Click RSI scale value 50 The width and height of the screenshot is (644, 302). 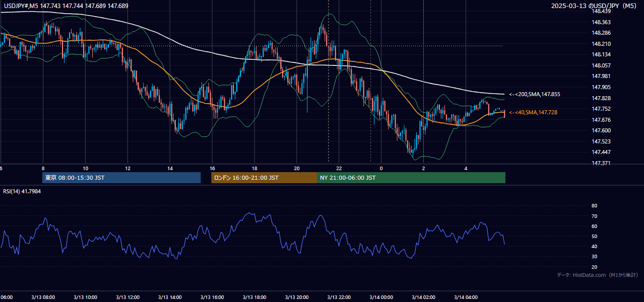[594, 236]
